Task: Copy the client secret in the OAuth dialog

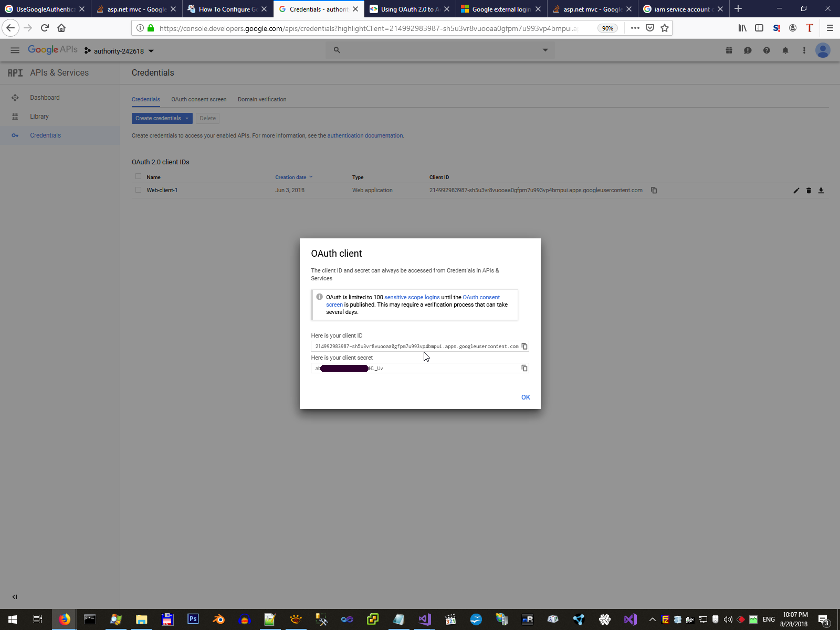Action: tap(524, 368)
